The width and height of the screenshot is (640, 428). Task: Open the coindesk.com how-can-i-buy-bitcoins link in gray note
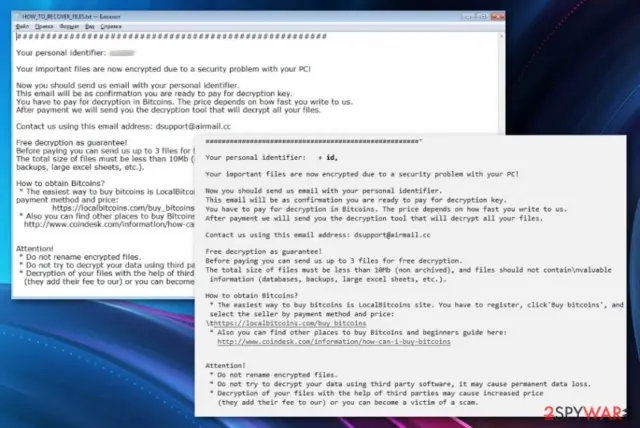(x=334, y=342)
